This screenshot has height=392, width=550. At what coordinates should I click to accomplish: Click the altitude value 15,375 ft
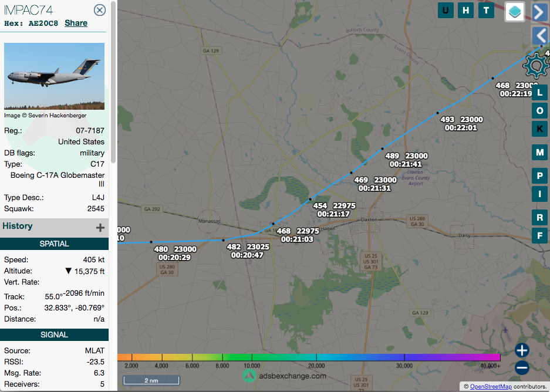pos(89,271)
